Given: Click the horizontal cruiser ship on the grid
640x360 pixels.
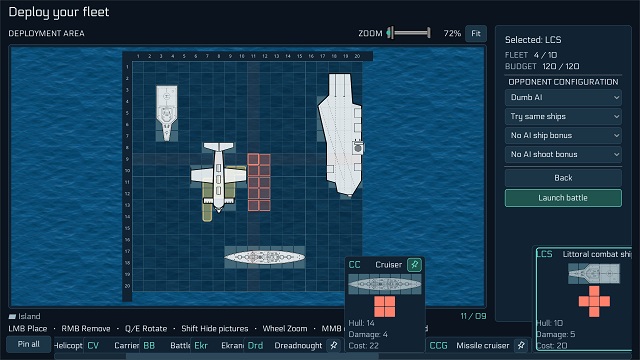Looking at the screenshot, I should coord(264,257).
